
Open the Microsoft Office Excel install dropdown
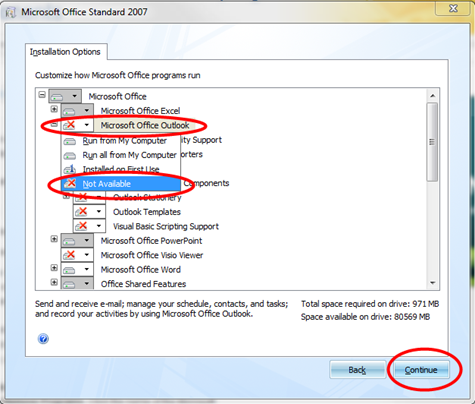click(x=77, y=111)
